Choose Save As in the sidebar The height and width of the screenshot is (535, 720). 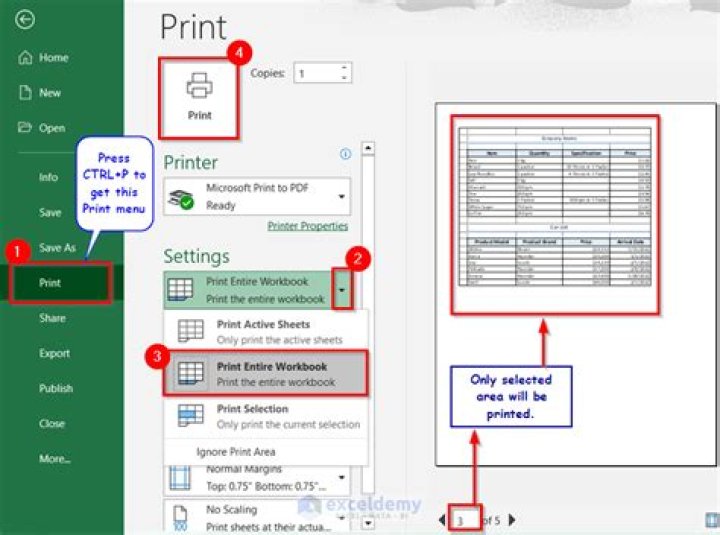click(x=57, y=248)
